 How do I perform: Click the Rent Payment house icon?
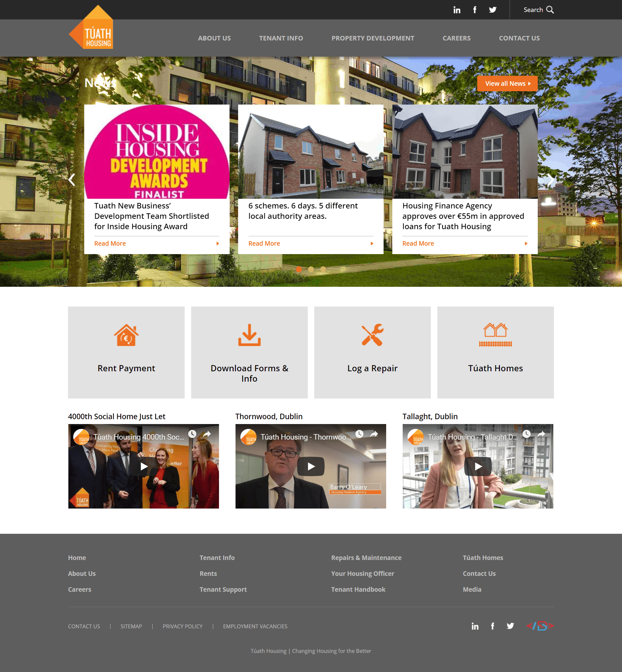tap(126, 334)
